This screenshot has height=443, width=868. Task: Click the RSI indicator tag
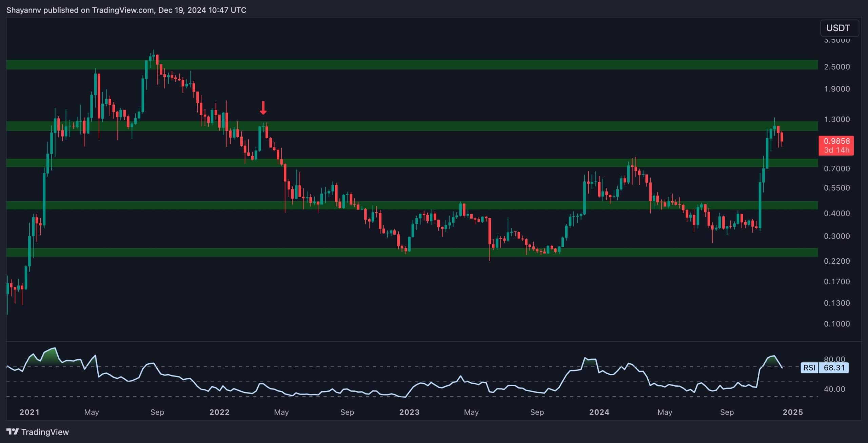tap(809, 367)
